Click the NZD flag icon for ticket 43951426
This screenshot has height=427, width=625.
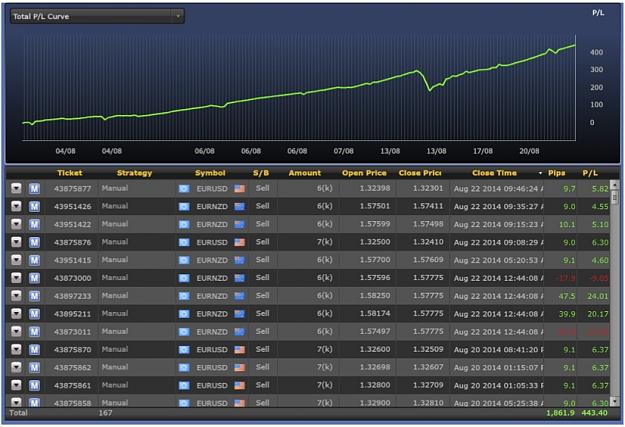point(240,207)
